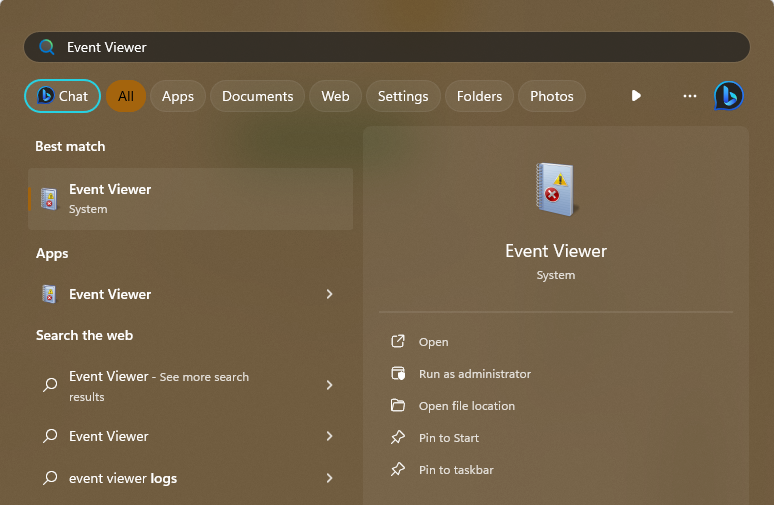774x505 pixels.
Task: Click into the Event Viewer search field
Action: point(400,47)
